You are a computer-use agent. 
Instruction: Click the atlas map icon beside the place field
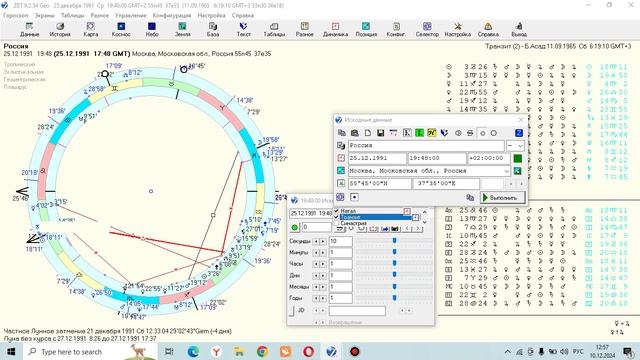tap(517, 171)
